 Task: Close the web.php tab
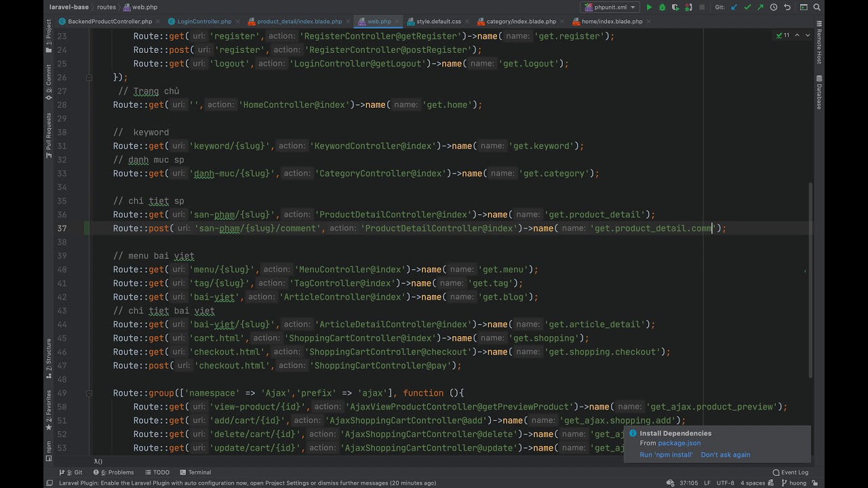pos(396,22)
